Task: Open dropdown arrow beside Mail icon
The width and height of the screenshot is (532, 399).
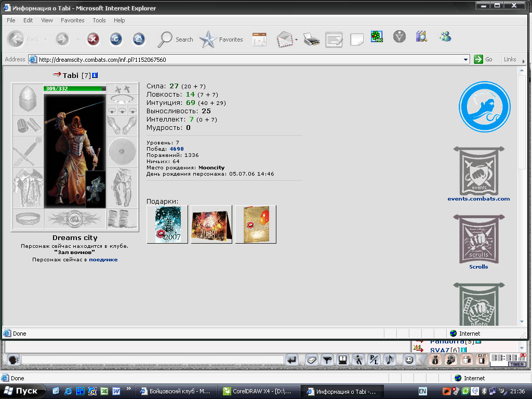Action: pyautogui.click(x=296, y=39)
